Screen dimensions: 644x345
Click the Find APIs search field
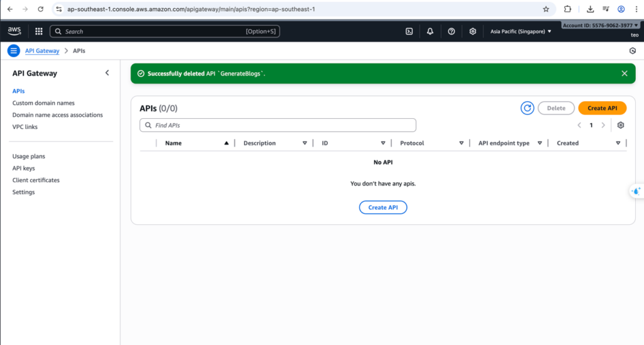(278, 125)
